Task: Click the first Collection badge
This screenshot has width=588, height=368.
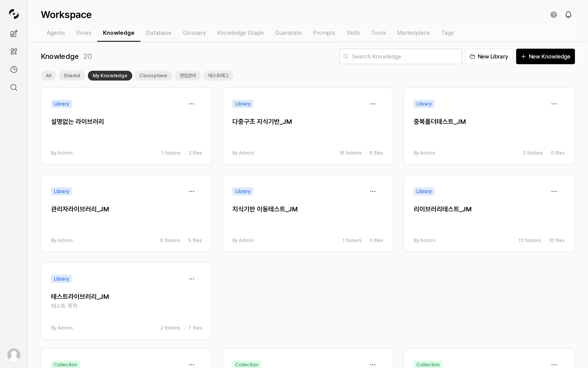Action: [x=65, y=364]
